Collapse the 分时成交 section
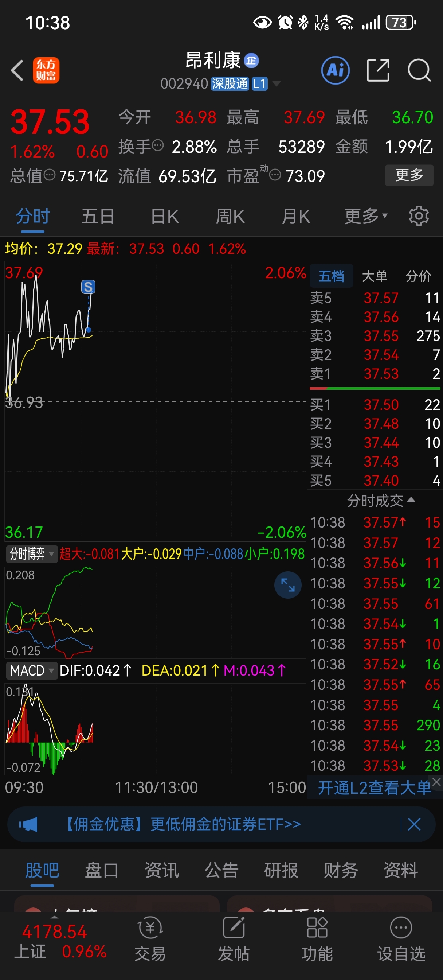443x980 pixels. [x=381, y=501]
